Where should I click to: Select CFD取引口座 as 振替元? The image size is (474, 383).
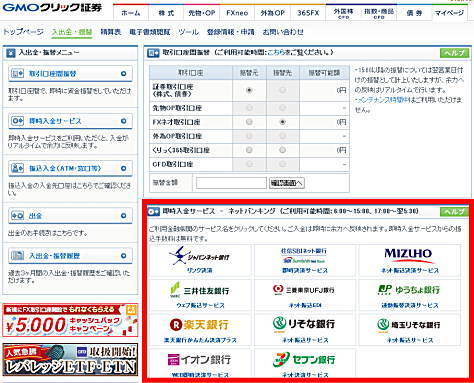tap(249, 164)
